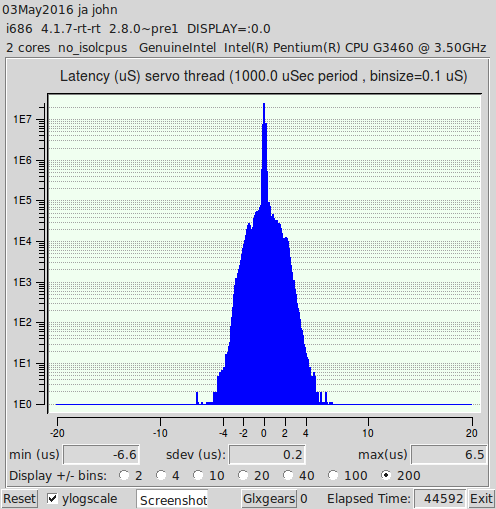The image size is (496, 509).
Task: Select the 2 bins radio button
Action: (124, 475)
